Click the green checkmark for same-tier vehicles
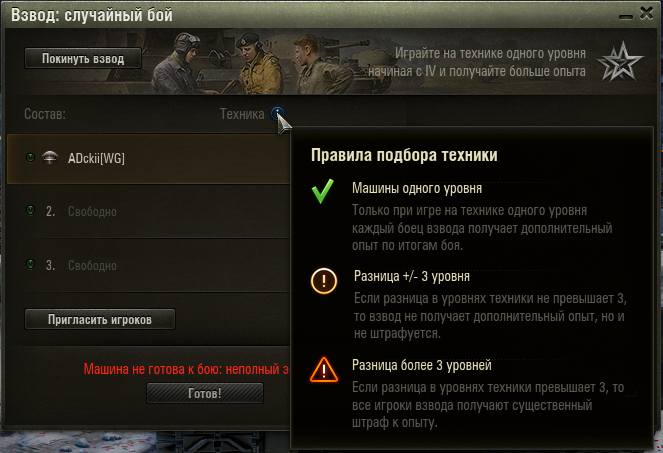The width and height of the screenshot is (663, 453). point(323,191)
